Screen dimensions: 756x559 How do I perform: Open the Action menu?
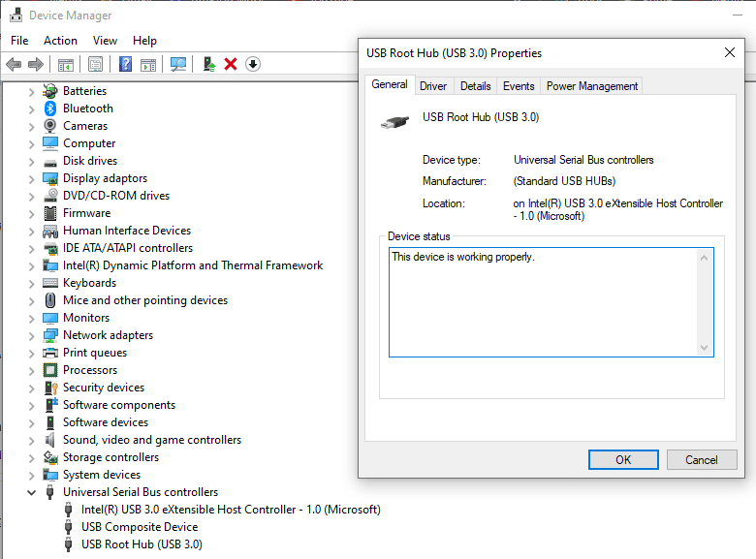(x=60, y=41)
